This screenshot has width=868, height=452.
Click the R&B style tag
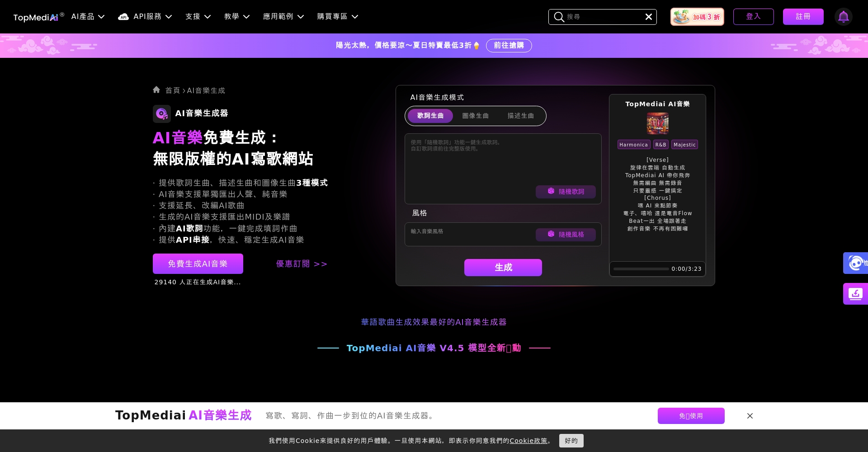(661, 145)
